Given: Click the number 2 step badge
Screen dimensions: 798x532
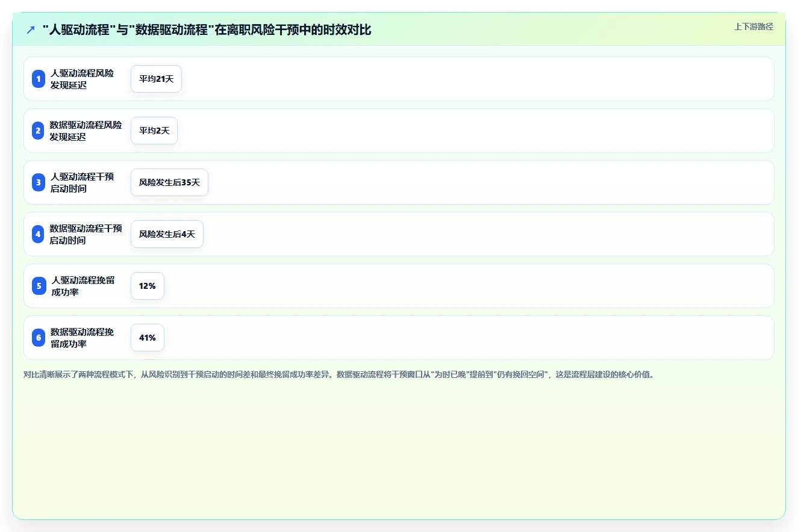Looking at the screenshot, I should click(39, 131).
